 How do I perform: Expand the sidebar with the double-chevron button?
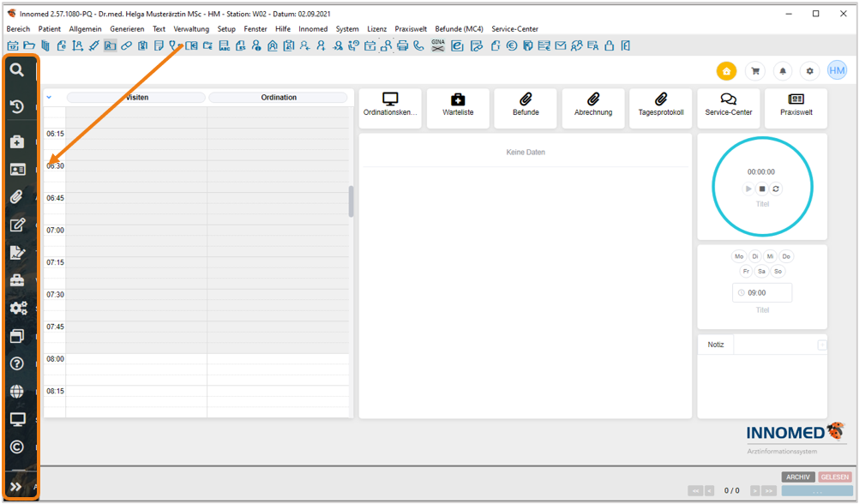pyautogui.click(x=16, y=487)
